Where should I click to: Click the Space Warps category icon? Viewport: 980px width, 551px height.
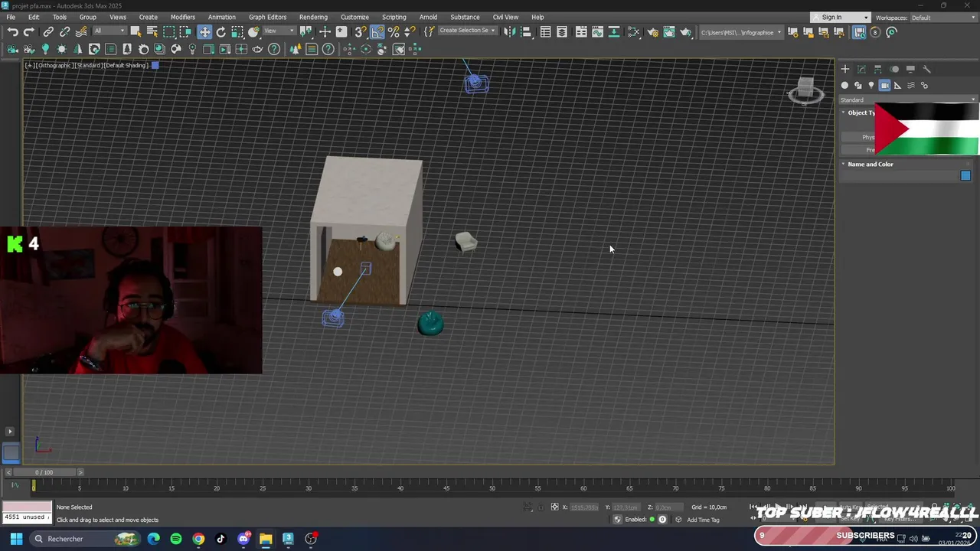coord(911,86)
